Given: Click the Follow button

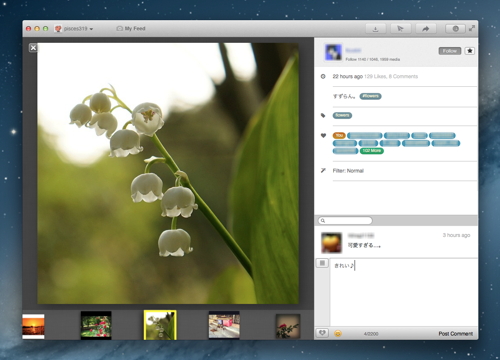Looking at the screenshot, I should tap(450, 51).
